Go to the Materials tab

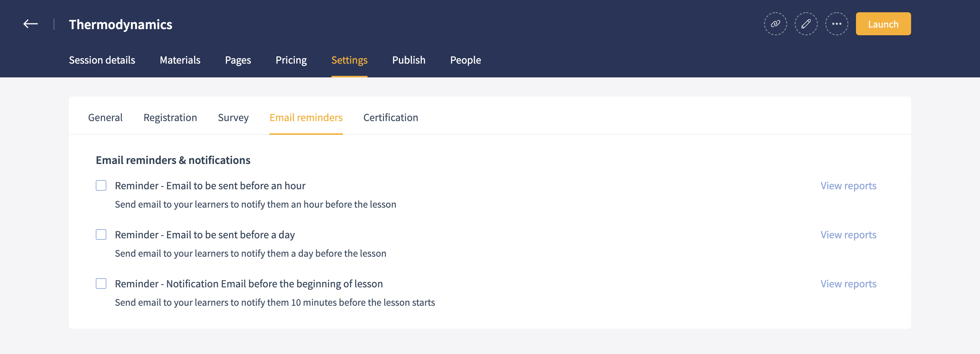point(180,60)
